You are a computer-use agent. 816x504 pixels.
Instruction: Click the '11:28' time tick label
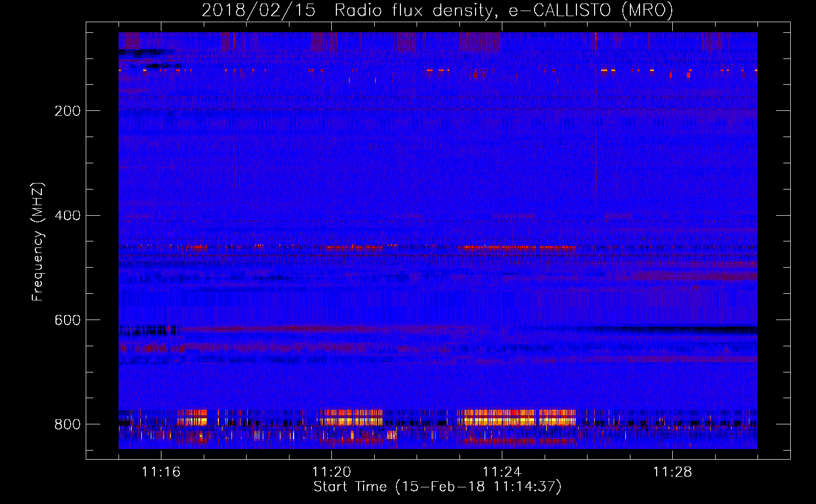click(x=672, y=472)
